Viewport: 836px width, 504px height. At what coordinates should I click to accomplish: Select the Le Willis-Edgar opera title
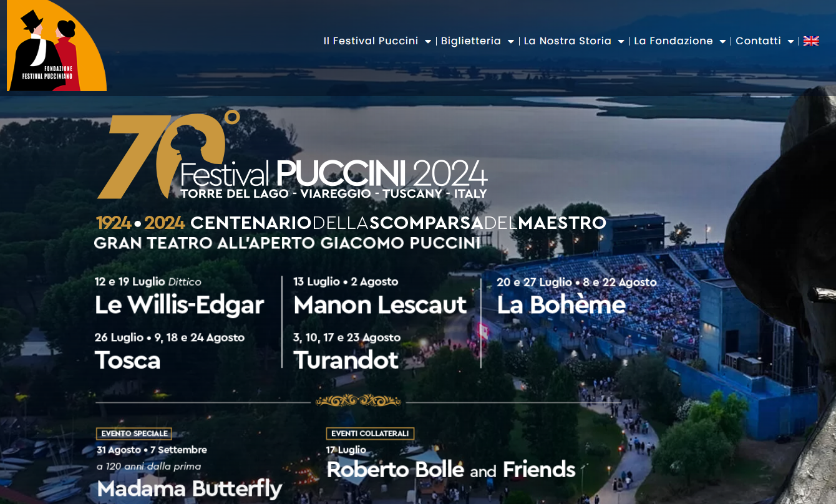pos(180,305)
